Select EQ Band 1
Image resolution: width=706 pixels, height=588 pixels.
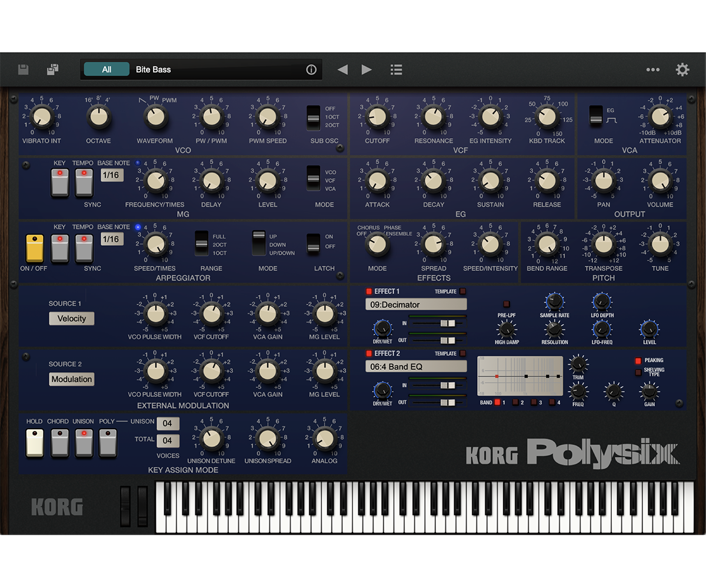pos(497,402)
